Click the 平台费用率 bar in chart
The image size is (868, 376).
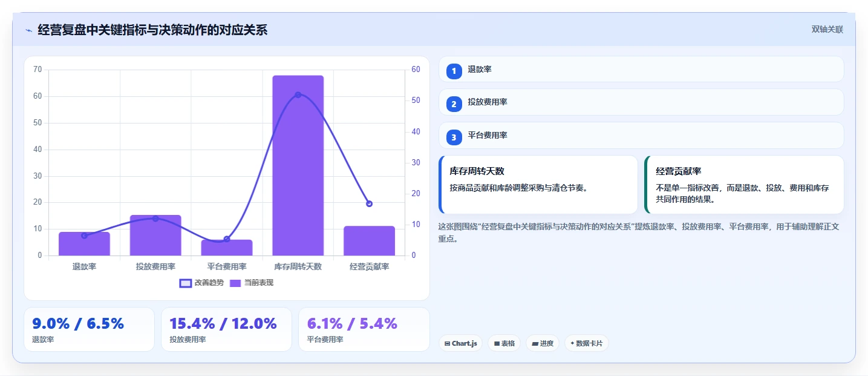tap(227, 248)
